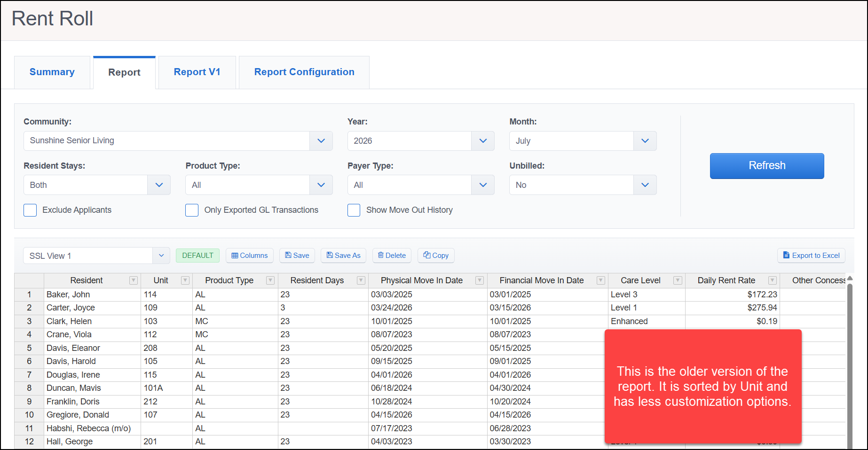The width and height of the screenshot is (868, 450).
Task: Click the resident name 'Davis, Harold'
Action: coord(71,361)
